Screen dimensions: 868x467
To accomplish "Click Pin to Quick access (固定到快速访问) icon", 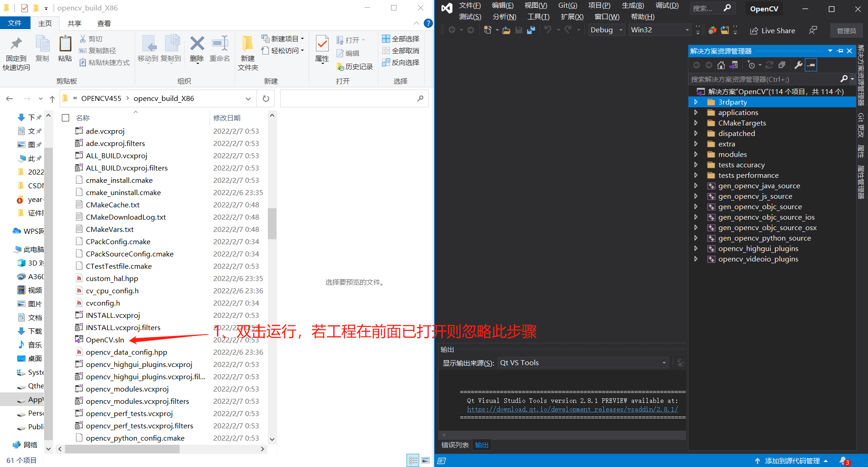I will pos(16,44).
